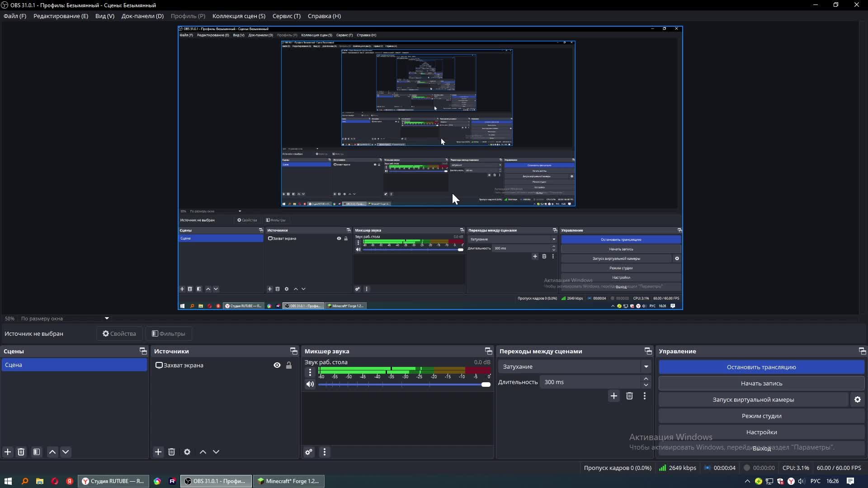The image size is (868, 488).
Task: Open File Explorer from taskbar
Action: tap(40, 481)
